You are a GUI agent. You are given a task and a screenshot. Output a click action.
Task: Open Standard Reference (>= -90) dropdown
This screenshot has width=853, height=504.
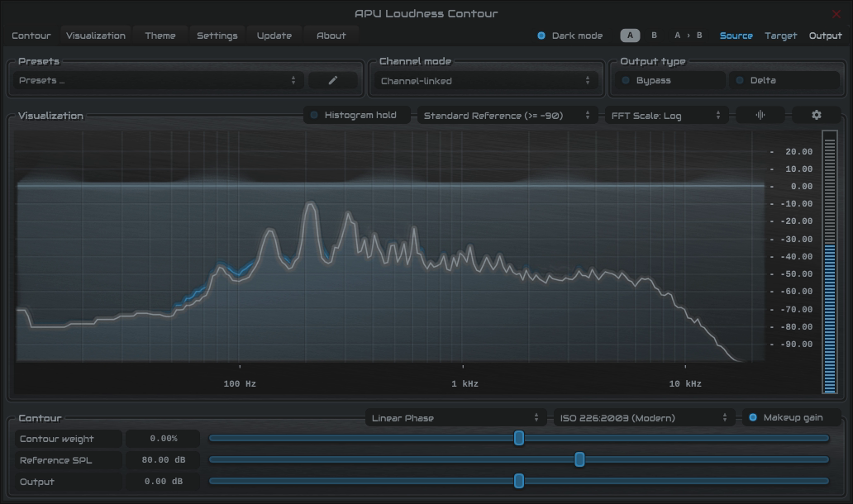click(507, 116)
